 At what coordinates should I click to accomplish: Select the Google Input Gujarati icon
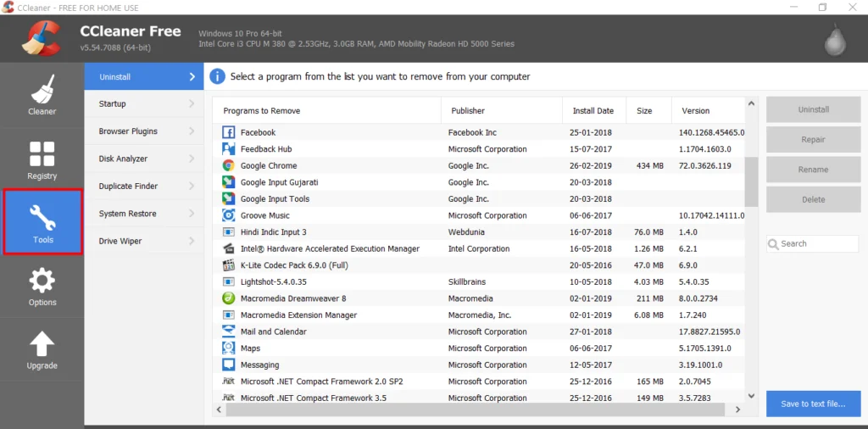coord(228,182)
